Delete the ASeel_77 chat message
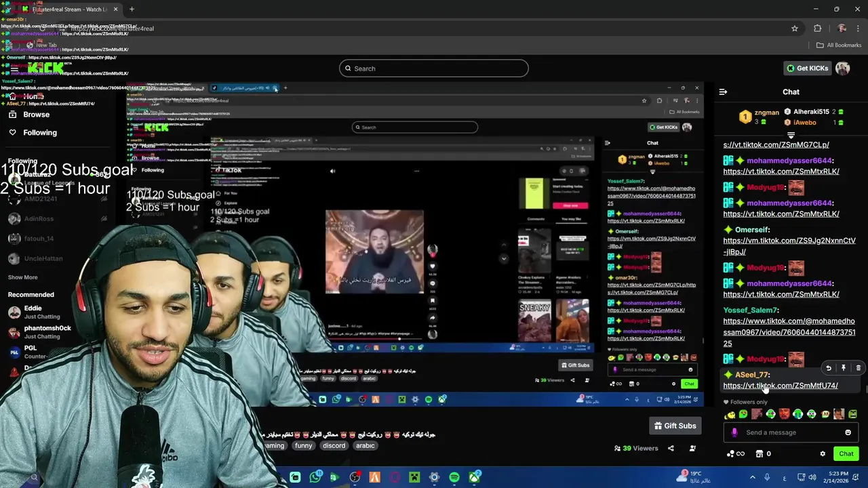The image size is (868, 488). [x=858, y=368]
